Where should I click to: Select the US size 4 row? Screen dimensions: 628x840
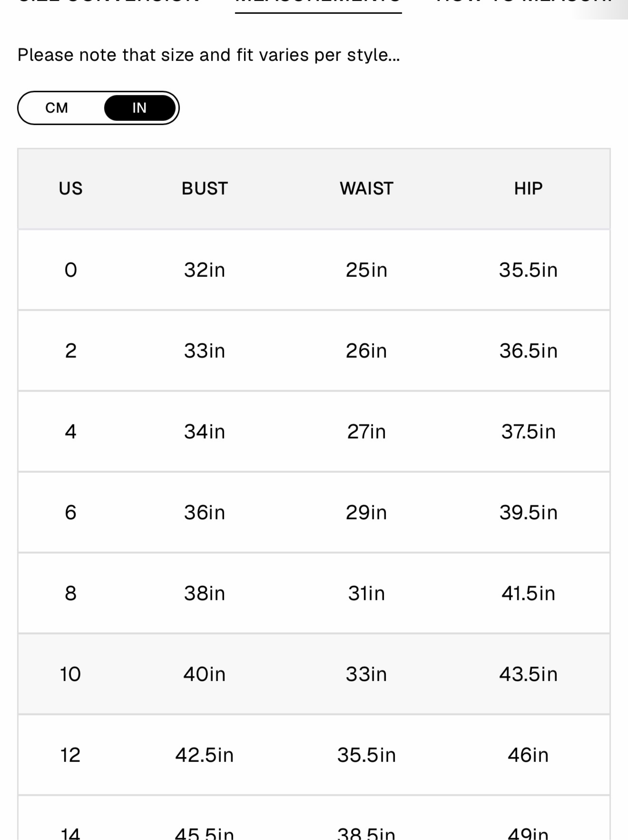click(314, 432)
